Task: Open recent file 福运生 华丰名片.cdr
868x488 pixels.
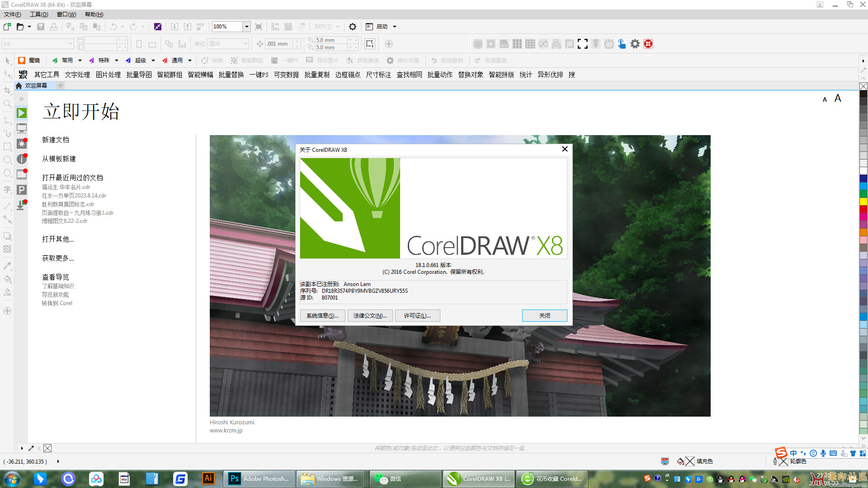Action: (66, 187)
